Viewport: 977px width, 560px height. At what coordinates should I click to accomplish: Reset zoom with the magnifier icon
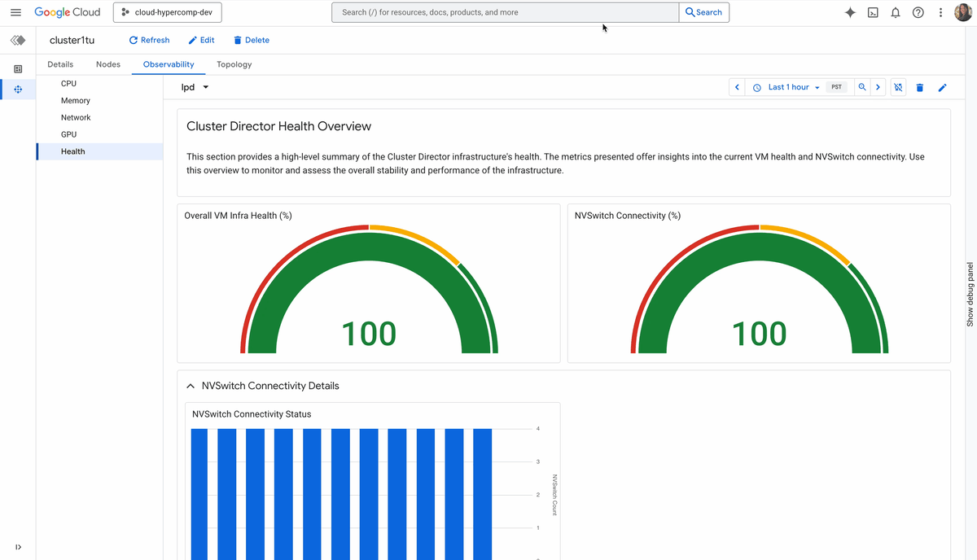click(x=862, y=87)
